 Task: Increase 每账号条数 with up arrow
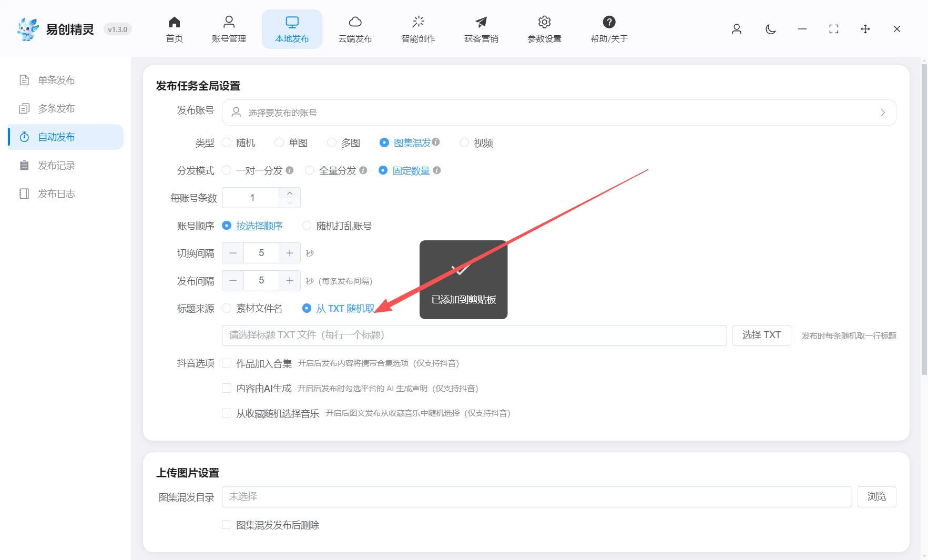tap(290, 193)
